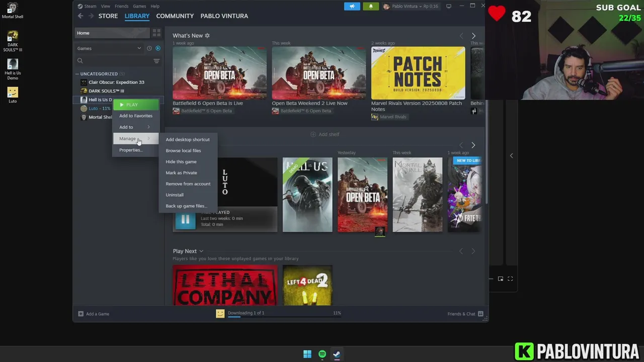Open What's New settings gear
Viewport: 644px width, 362px height.
(x=207, y=36)
